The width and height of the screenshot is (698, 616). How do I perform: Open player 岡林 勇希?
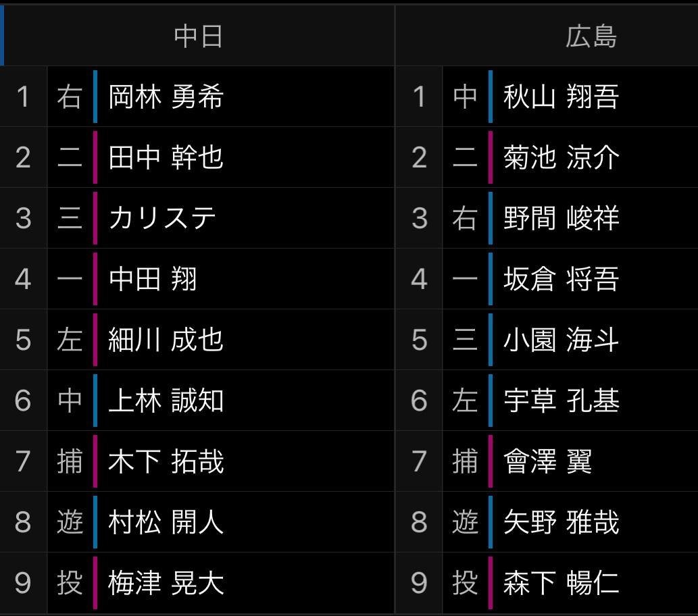pos(166,97)
